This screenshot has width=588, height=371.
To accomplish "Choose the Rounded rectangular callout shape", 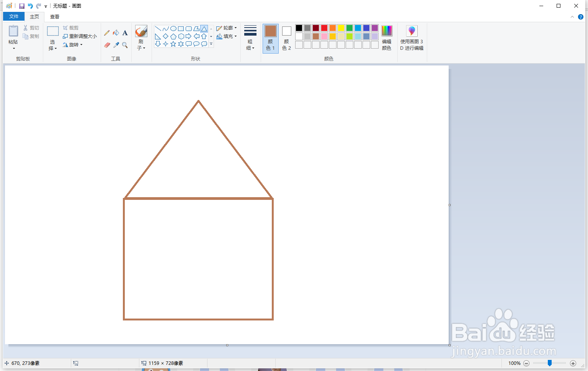I will tap(188, 44).
